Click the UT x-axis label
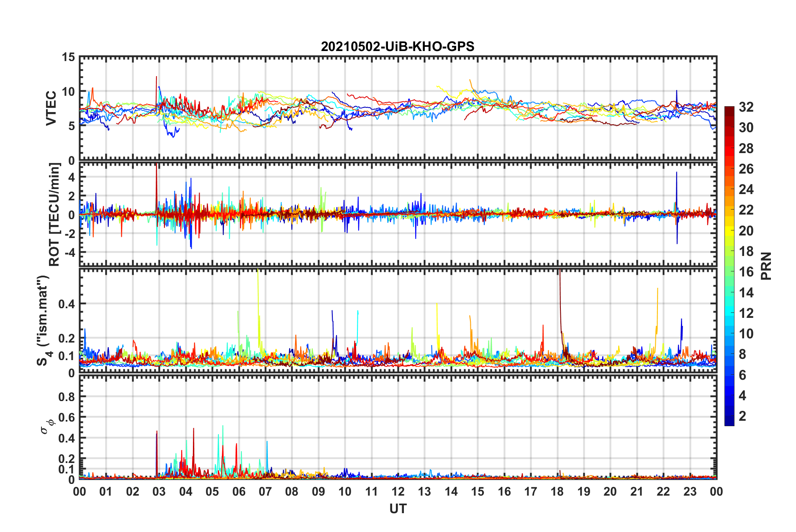 coord(398,509)
